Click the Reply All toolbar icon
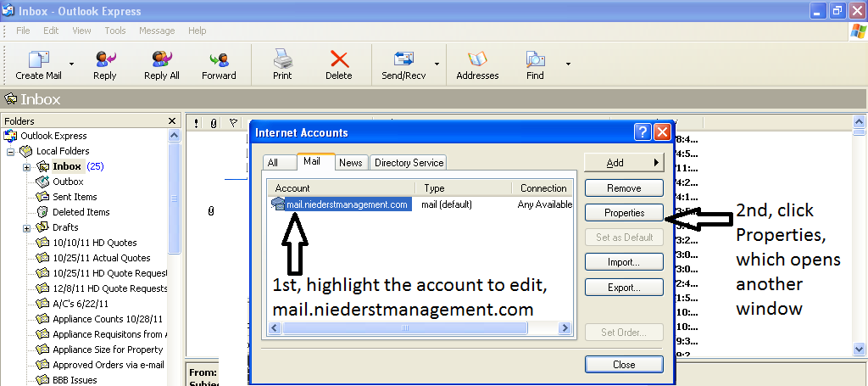The height and width of the screenshot is (386, 868). [161, 59]
